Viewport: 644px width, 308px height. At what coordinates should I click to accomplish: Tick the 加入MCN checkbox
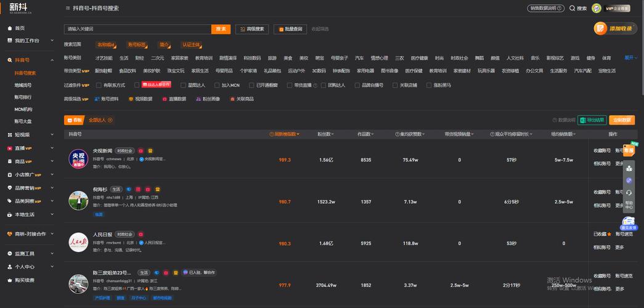tap(218, 86)
